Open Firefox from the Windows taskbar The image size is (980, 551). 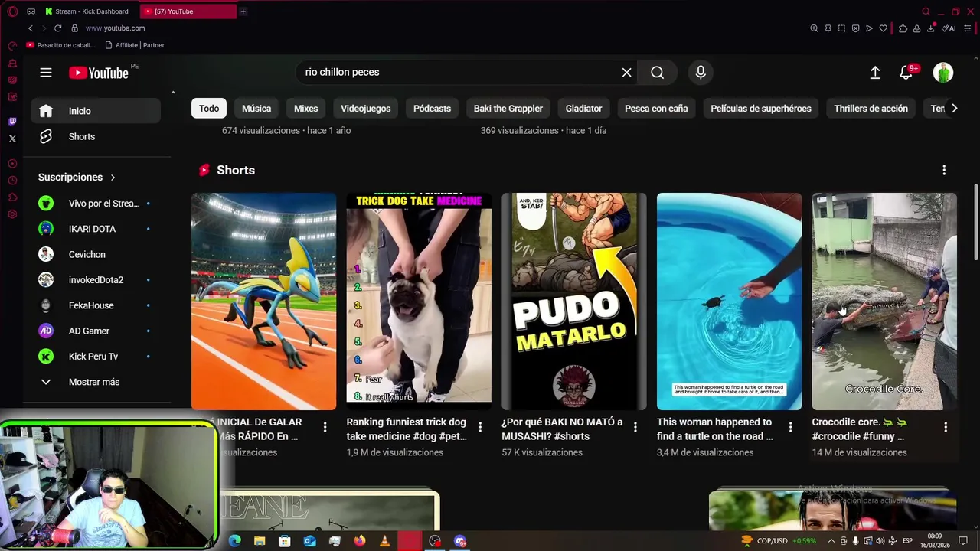click(360, 541)
